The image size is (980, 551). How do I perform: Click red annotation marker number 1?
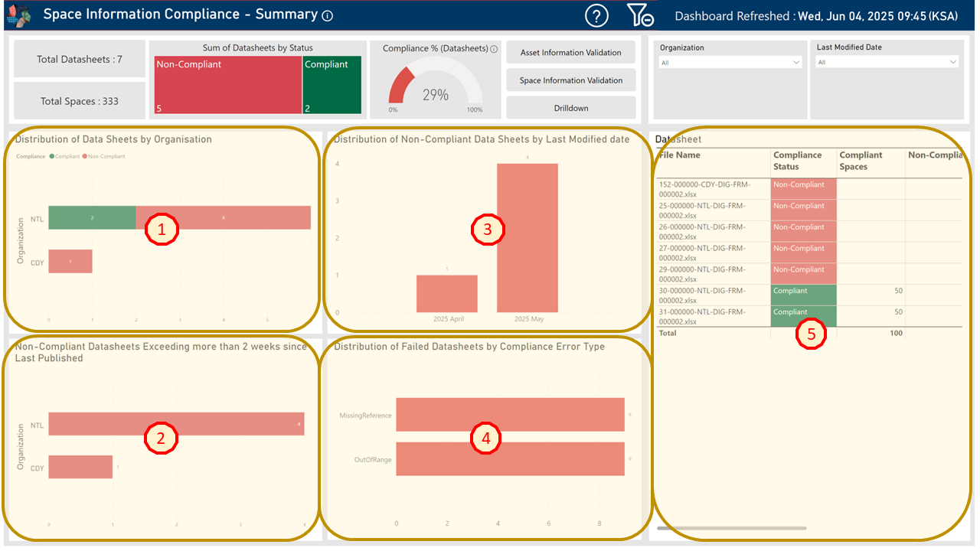(162, 229)
